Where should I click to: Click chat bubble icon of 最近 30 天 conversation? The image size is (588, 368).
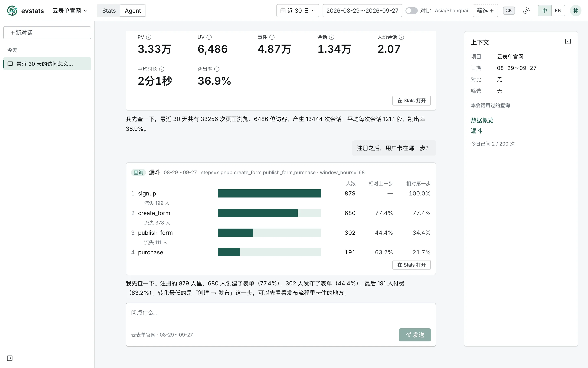point(10,64)
